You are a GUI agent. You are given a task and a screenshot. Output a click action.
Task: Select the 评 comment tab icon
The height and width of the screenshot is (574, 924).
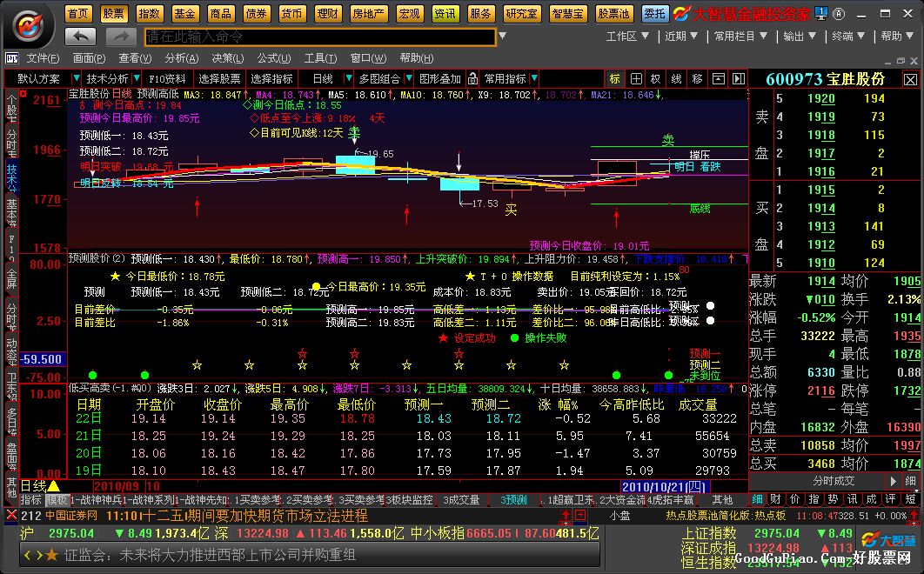point(890,499)
